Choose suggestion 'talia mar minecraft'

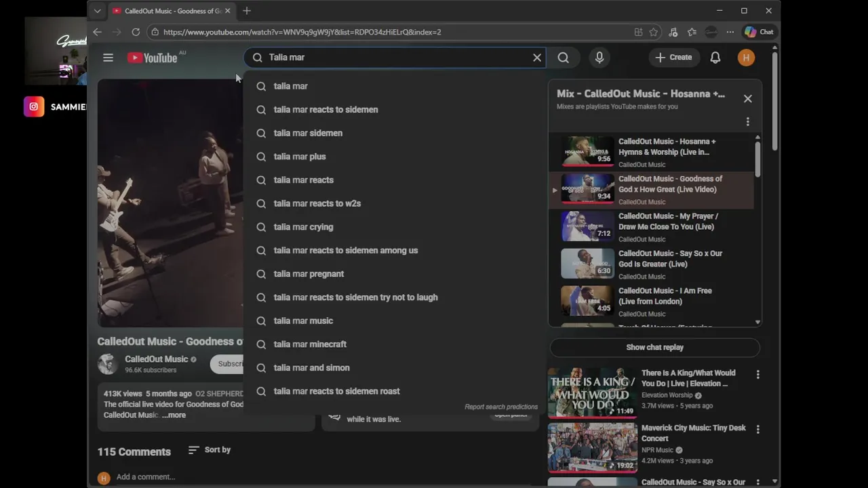(x=394, y=344)
